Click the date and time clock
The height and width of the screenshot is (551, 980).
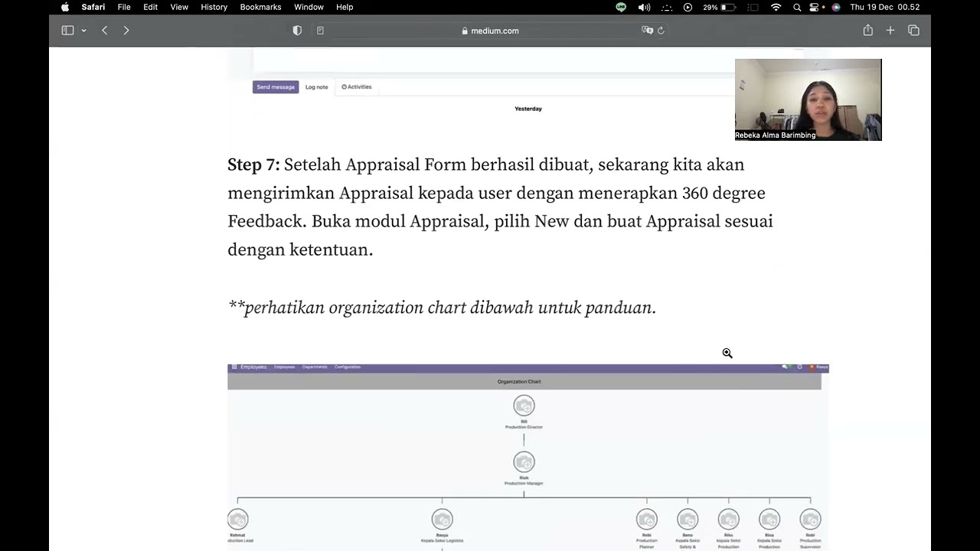pos(884,7)
